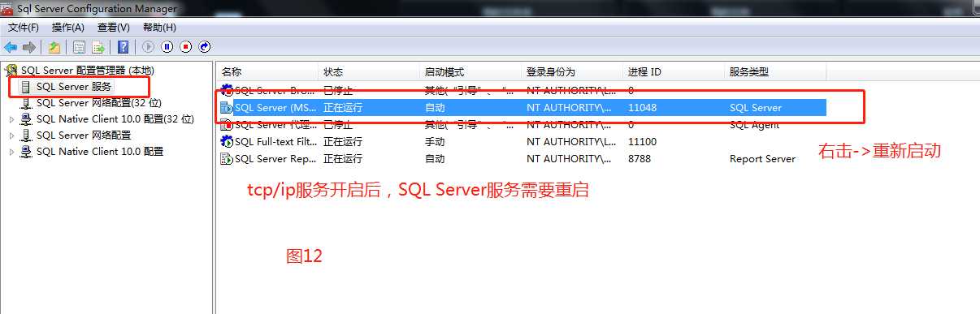Select SQL Server 网络配置(32 位) in the tree

(99, 103)
